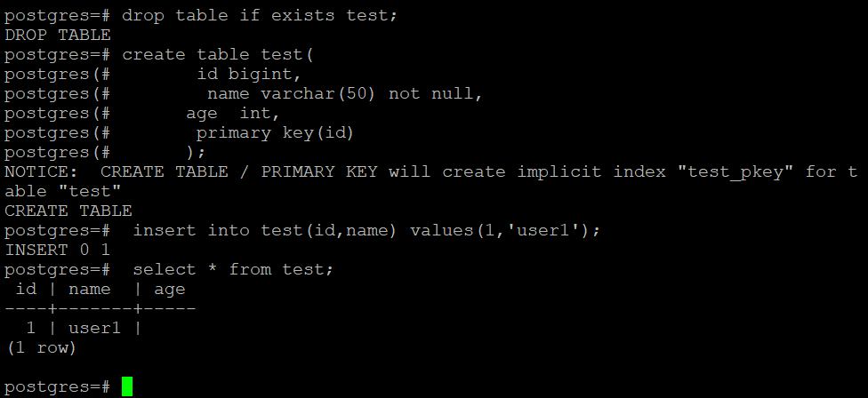Click the "DROP TABLE" output line

[58, 36]
